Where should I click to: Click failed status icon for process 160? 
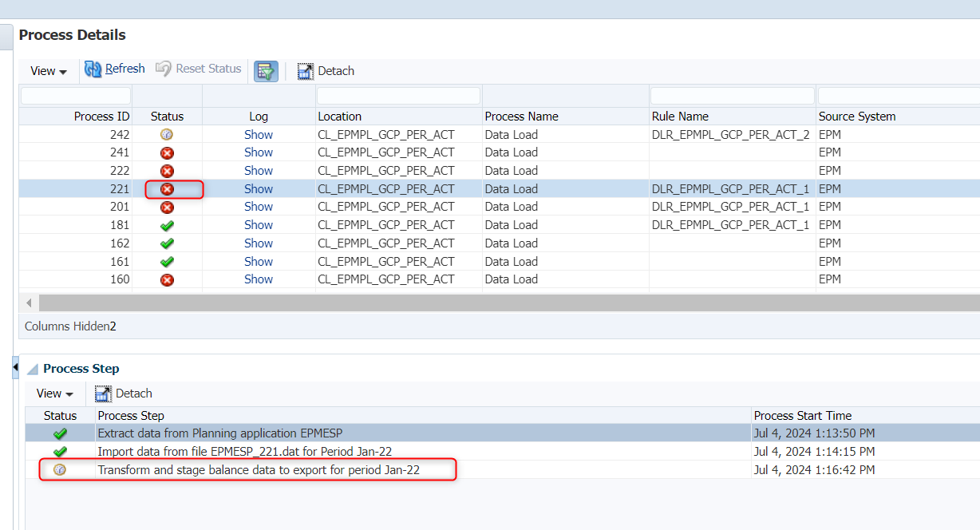(x=167, y=279)
